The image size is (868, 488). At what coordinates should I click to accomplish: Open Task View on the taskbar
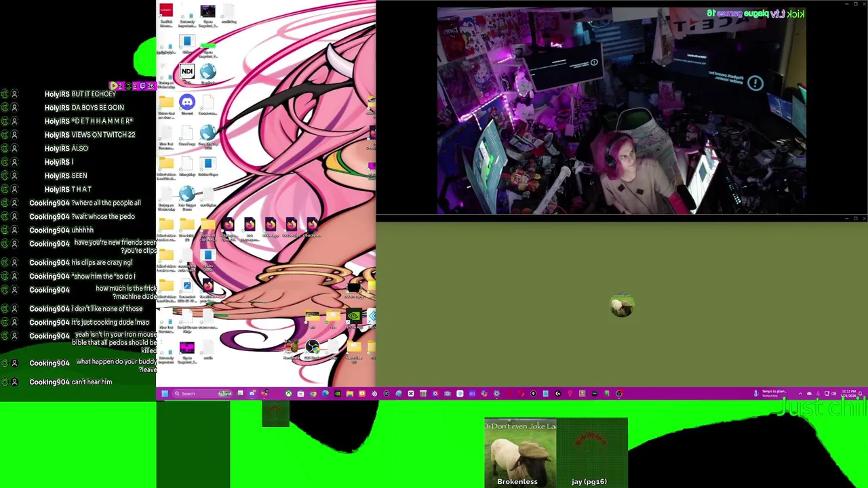pyautogui.click(x=241, y=393)
